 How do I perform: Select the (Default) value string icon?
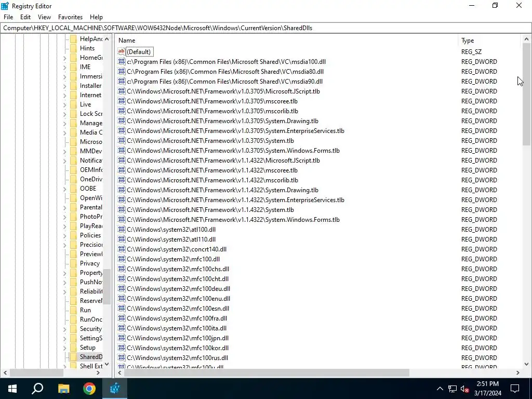coord(122,51)
